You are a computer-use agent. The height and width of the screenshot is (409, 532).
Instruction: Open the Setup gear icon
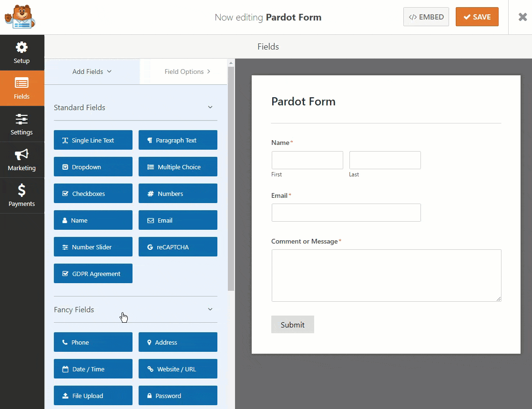click(21, 48)
